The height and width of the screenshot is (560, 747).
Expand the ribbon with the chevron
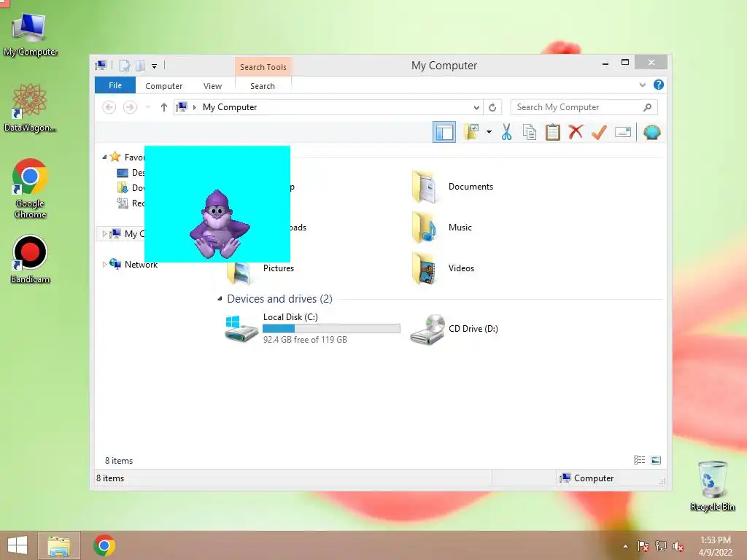pyautogui.click(x=642, y=85)
